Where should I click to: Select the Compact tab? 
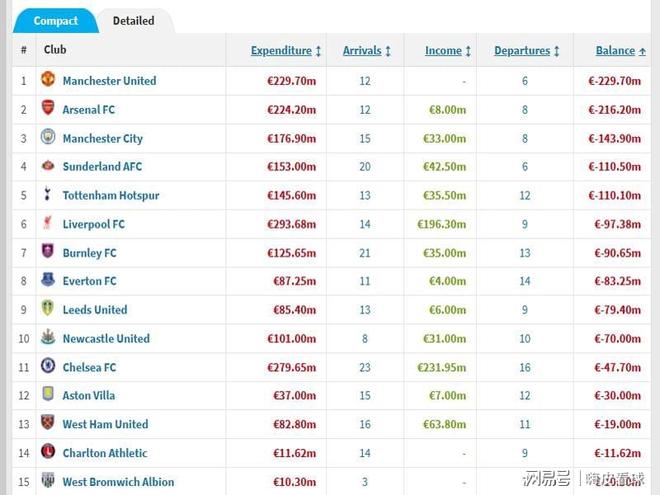pyautogui.click(x=56, y=21)
